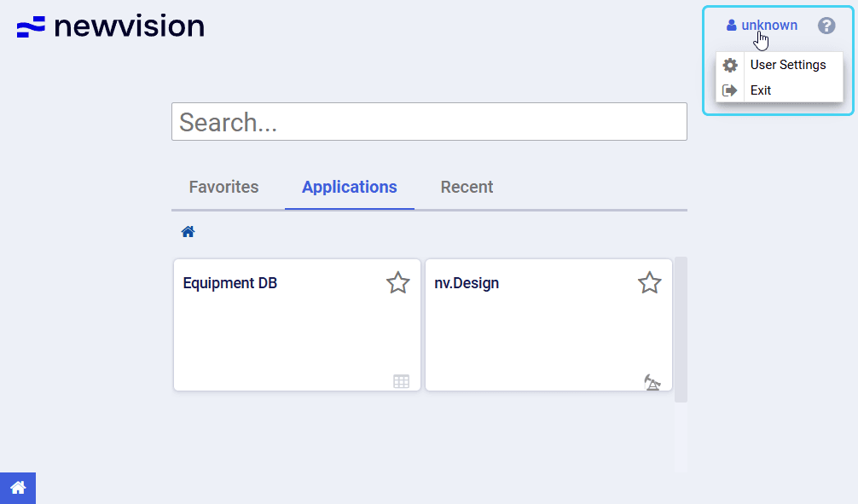Click the gear icon in the user menu
The height and width of the screenshot is (504, 858).
click(730, 65)
